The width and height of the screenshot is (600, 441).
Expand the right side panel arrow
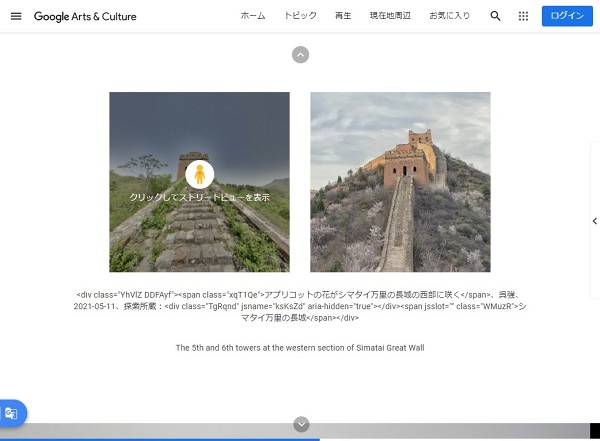(x=594, y=221)
